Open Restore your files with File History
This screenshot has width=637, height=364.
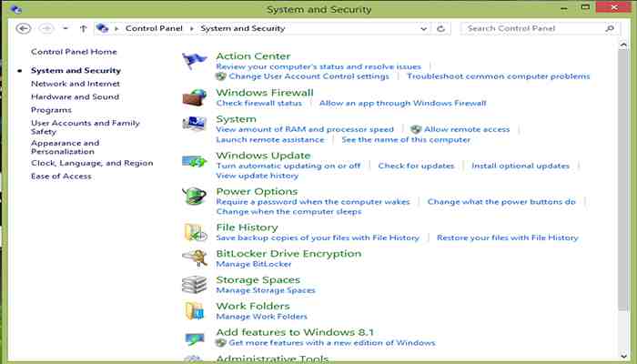tap(508, 238)
